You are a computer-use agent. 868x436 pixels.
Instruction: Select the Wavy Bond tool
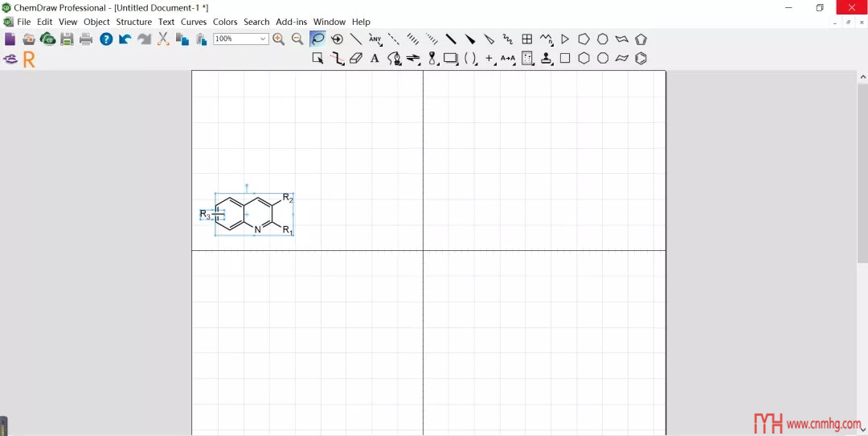click(508, 39)
